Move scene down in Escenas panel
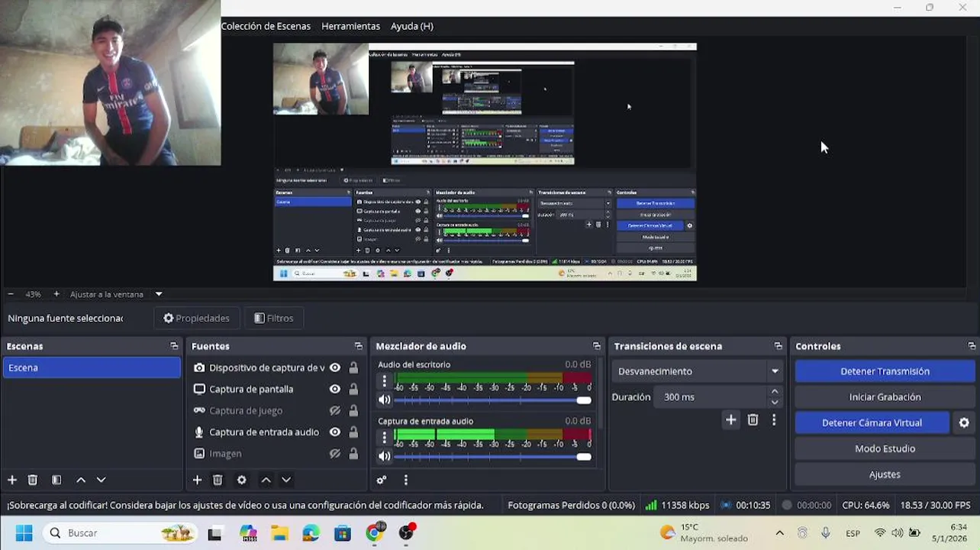 101,480
